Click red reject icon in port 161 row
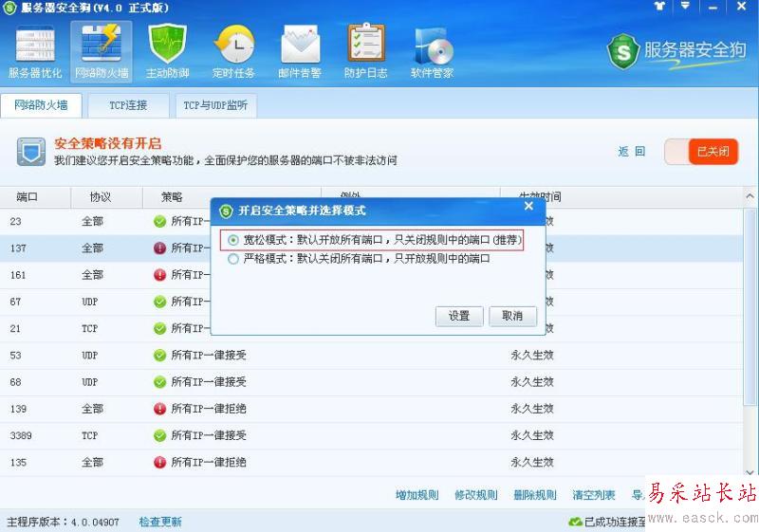This screenshot has width=759, height=532. [159, 275]
